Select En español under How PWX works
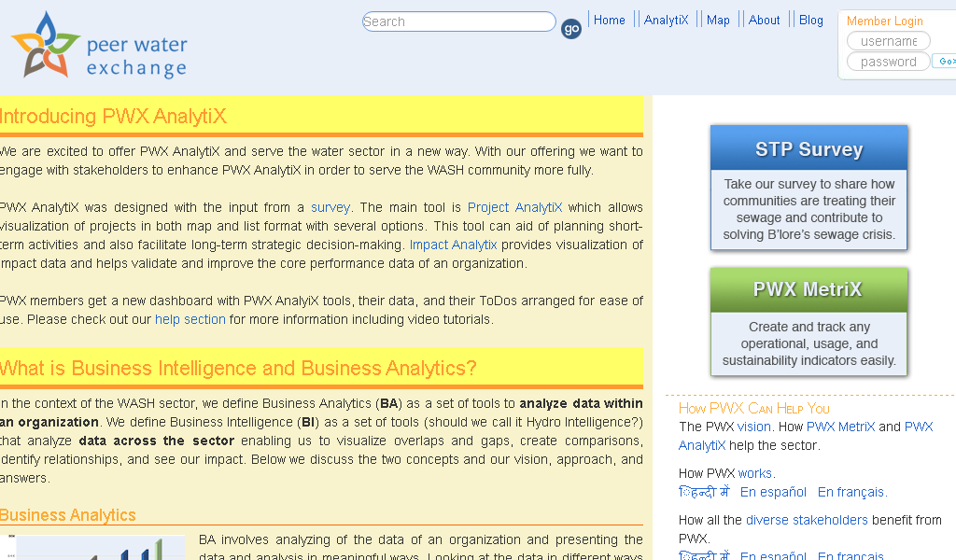The height and width of the screenshot is (560, 956). (x=773, y=492)
